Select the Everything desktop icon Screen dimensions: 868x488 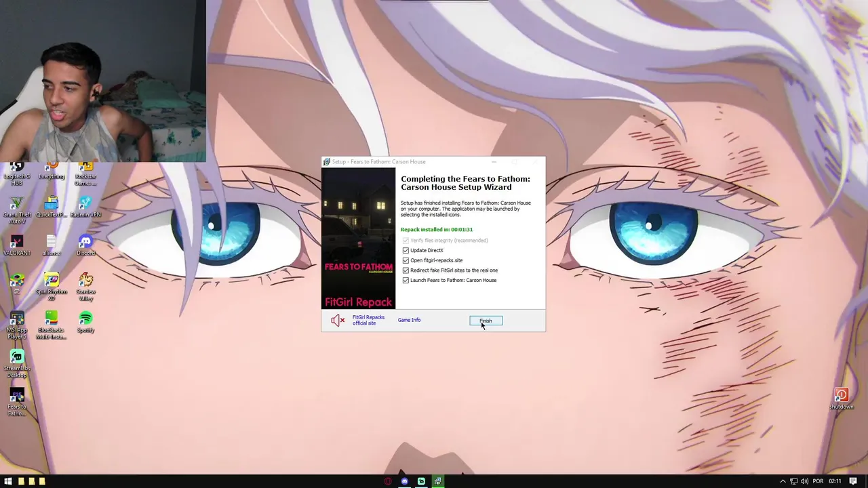point(52,171)
